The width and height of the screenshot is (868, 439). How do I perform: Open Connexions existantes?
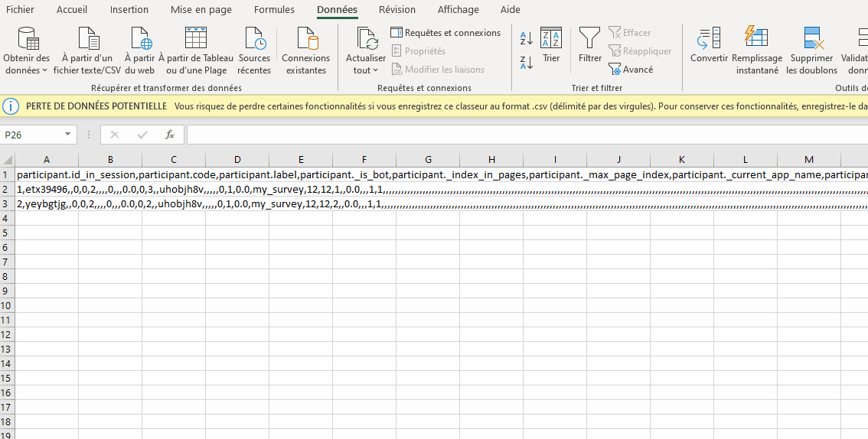point(305,51)
